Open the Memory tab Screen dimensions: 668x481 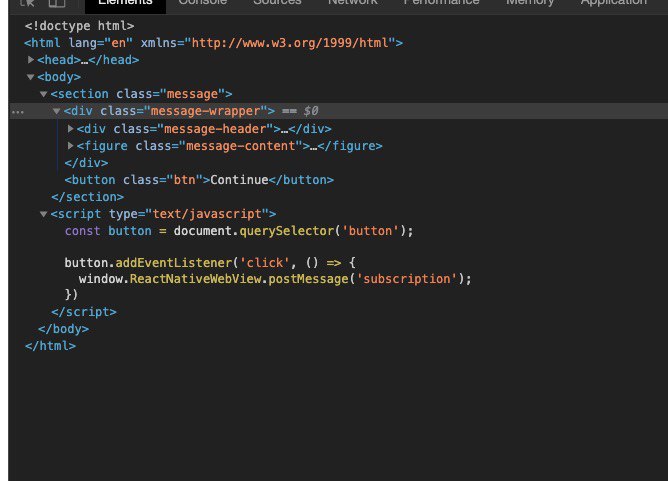pyautogui.click(x=530, y=3)
